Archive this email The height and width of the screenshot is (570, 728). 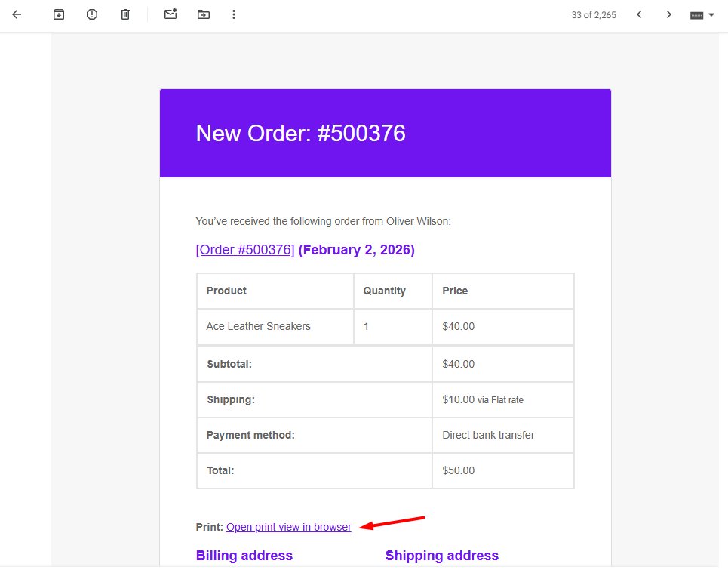pyautogui.click(x=58, y=14)
